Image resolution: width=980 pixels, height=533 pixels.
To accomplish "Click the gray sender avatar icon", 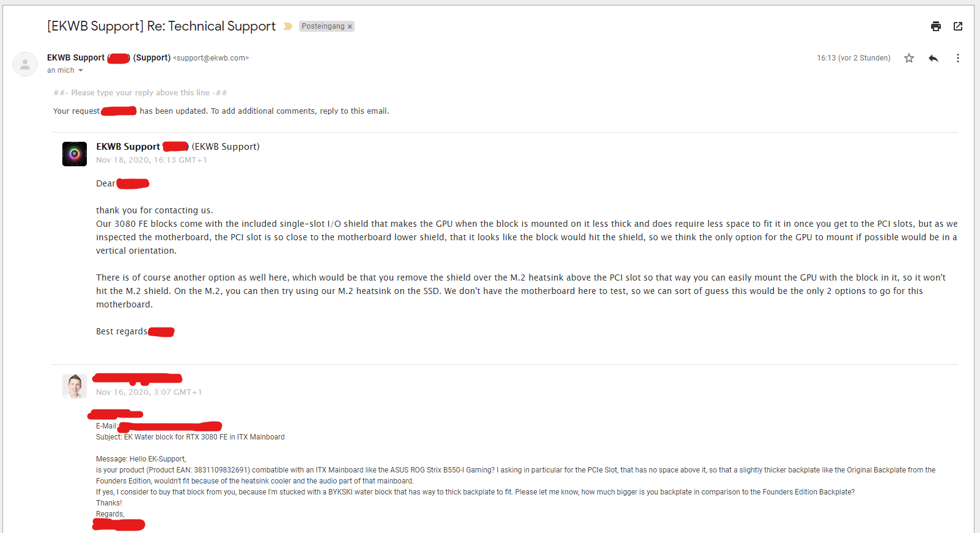I will pyautogui.click(x=25, y=64).
